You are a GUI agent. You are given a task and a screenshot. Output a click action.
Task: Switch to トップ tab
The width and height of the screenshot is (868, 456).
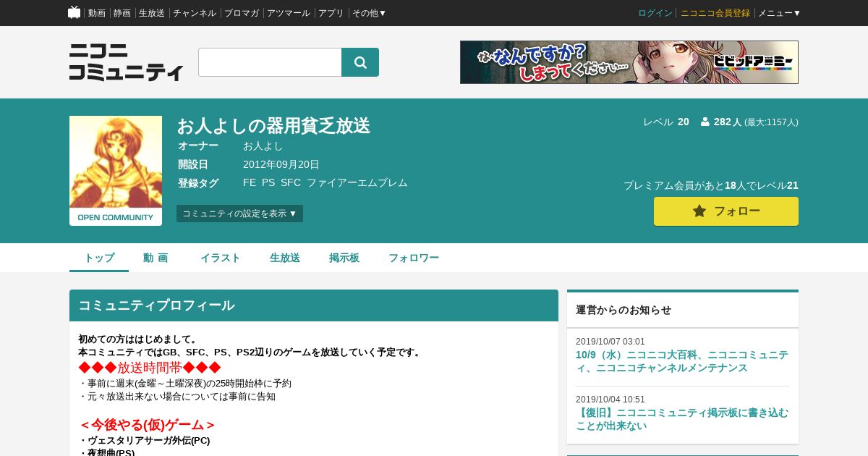pos(99,258)
